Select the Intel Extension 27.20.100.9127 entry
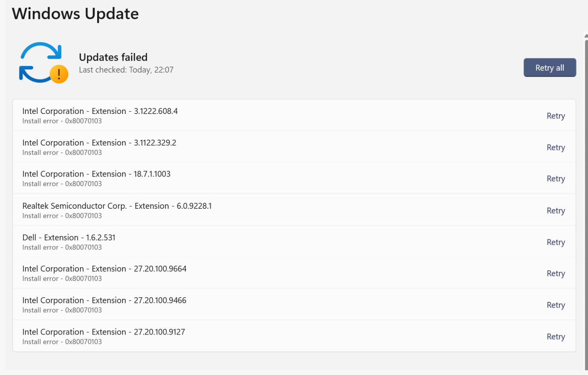Screen dimensions: 588x375 point(294,336)
